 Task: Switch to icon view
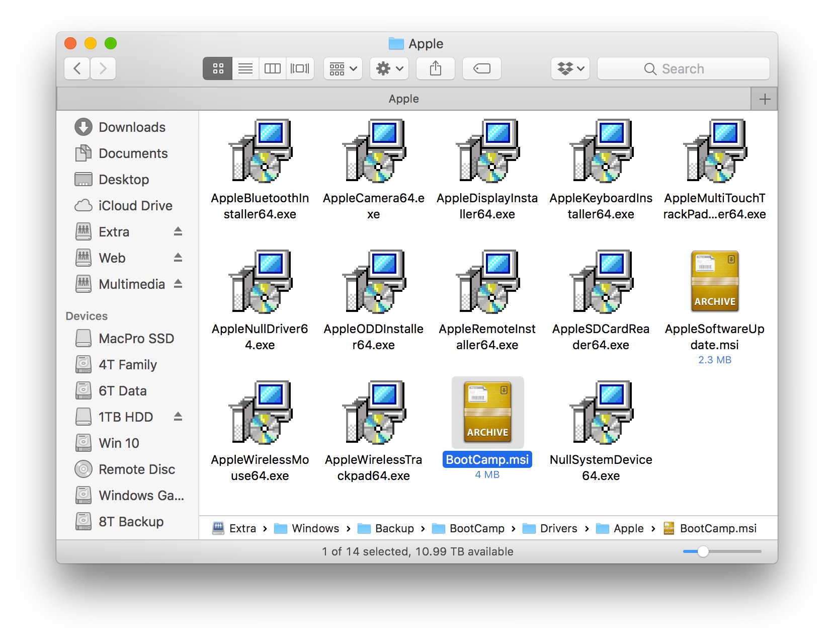click(x=218, y=68)
